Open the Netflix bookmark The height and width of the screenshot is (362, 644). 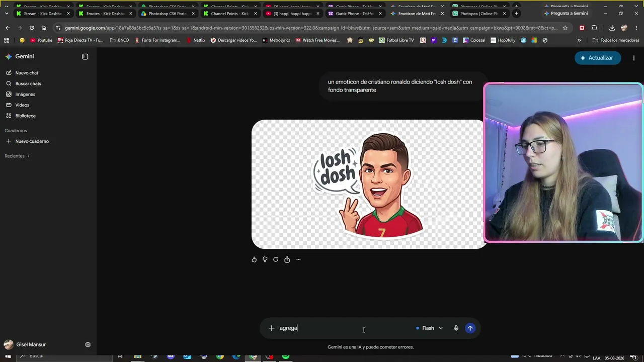[196, 40]
